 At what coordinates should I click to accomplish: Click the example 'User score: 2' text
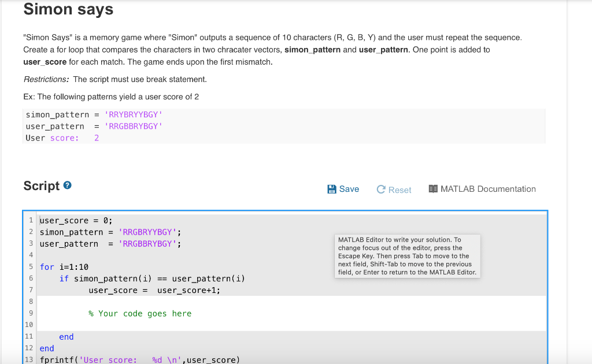pyautogui.click(x=62, y=138)
